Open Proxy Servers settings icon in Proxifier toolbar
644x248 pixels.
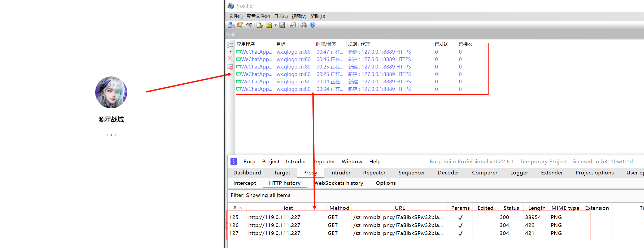pos(231,25)
